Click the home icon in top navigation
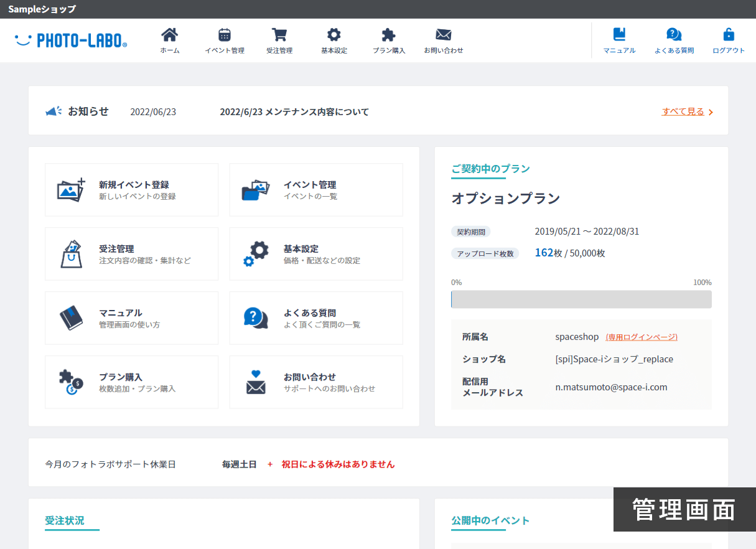 (x=169, y=35)
